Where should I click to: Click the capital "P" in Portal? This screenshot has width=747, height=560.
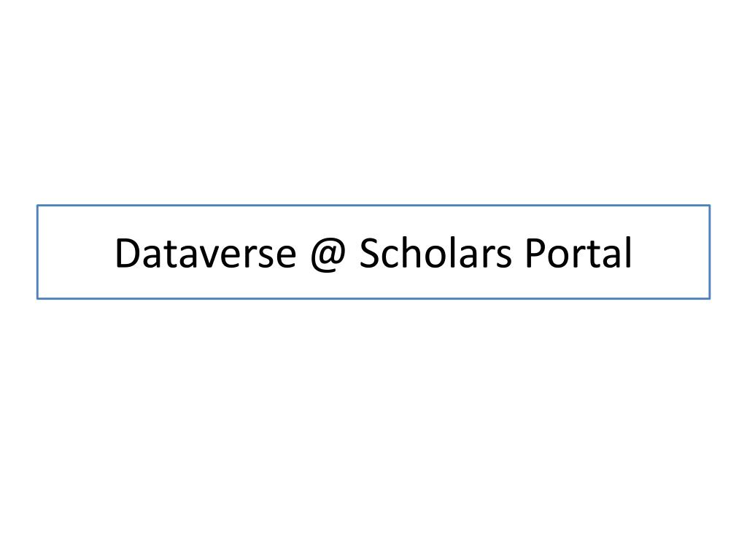536,253
